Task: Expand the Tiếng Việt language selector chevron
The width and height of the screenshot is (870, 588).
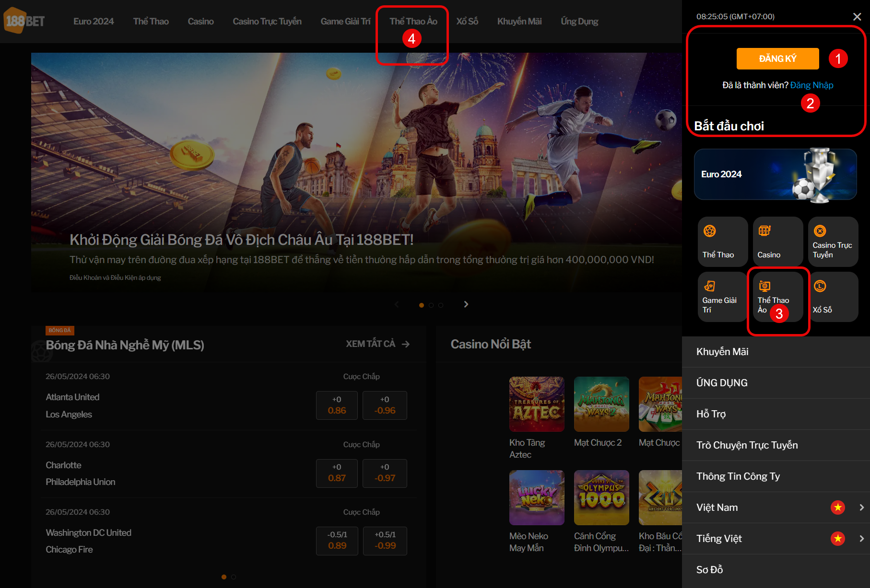Action: click(862, 539)
